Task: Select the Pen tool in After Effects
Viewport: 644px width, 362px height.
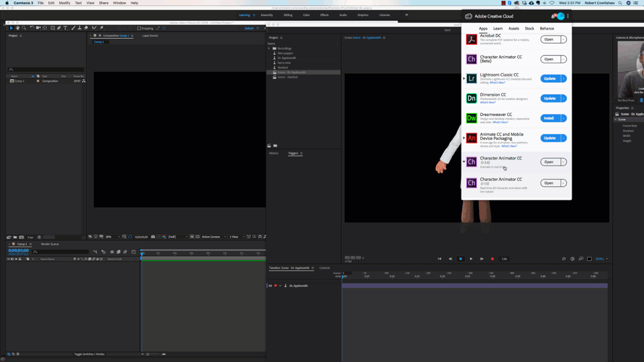Action: click(x=59, y=28)
